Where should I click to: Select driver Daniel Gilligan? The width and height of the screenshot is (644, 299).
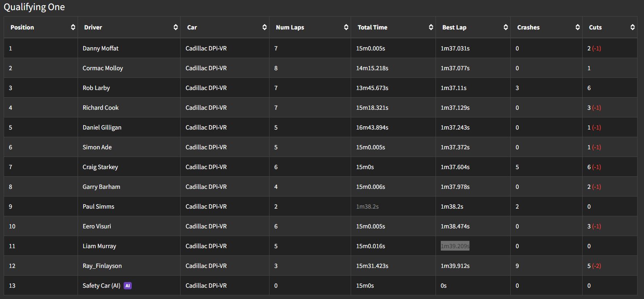click(x=102, y=128)
